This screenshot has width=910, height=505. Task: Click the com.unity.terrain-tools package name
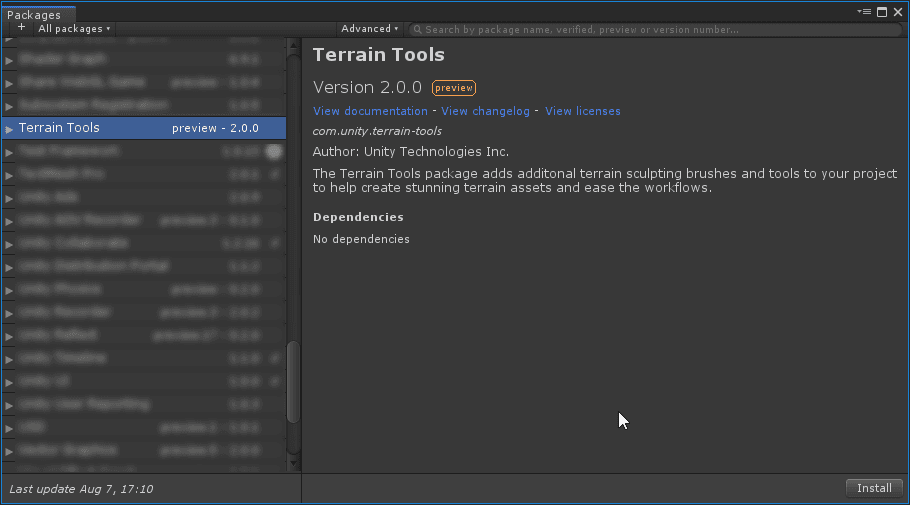point(377,131)
